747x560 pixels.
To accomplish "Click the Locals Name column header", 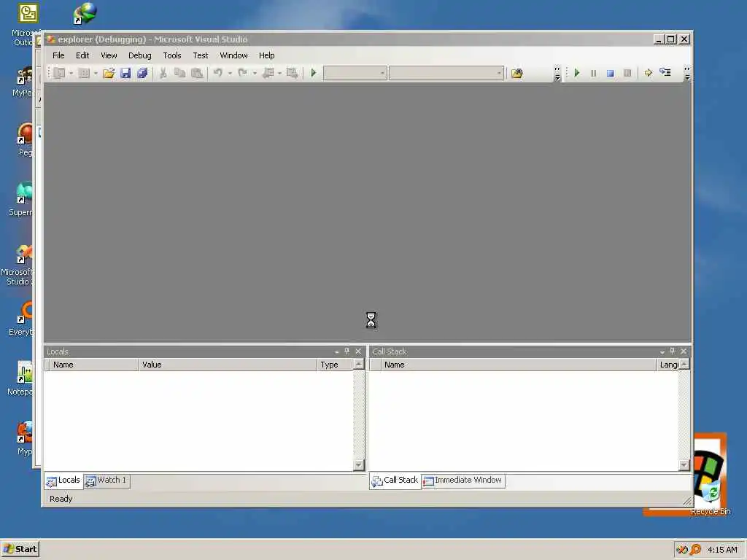I will tap(94, 365).
